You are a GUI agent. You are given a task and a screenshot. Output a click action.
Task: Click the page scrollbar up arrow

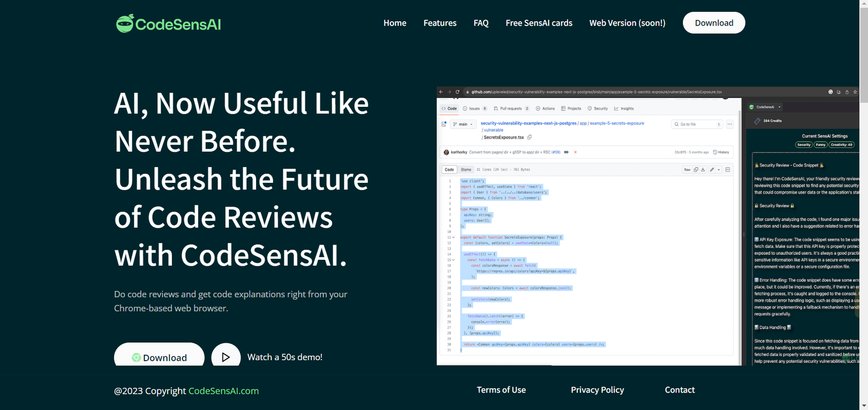pos(864,4)
